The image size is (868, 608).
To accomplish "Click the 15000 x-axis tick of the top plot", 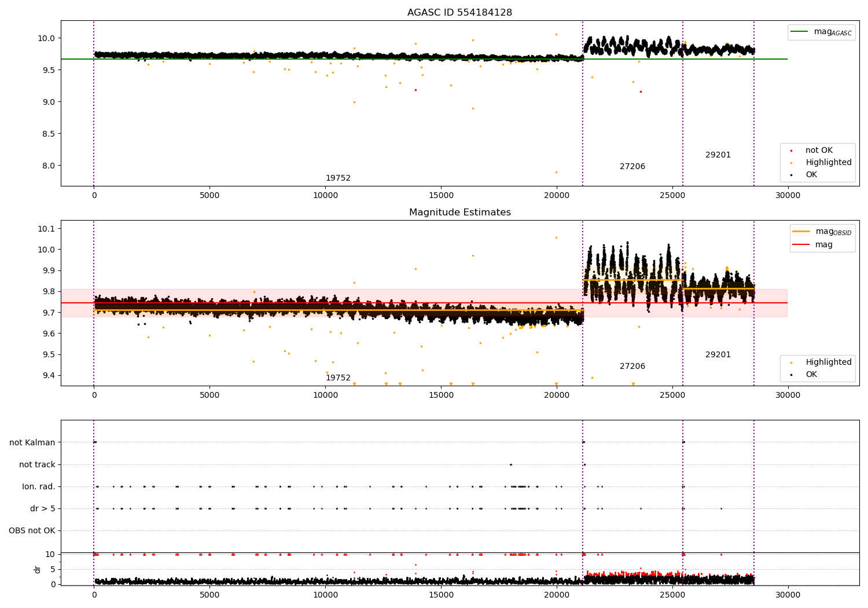I will click(x=441, y=195).
